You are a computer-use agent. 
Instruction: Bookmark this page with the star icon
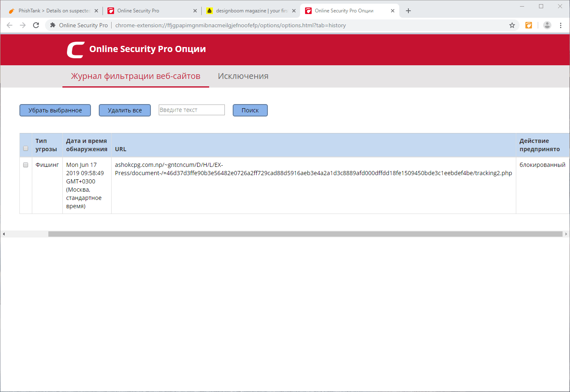512,25
